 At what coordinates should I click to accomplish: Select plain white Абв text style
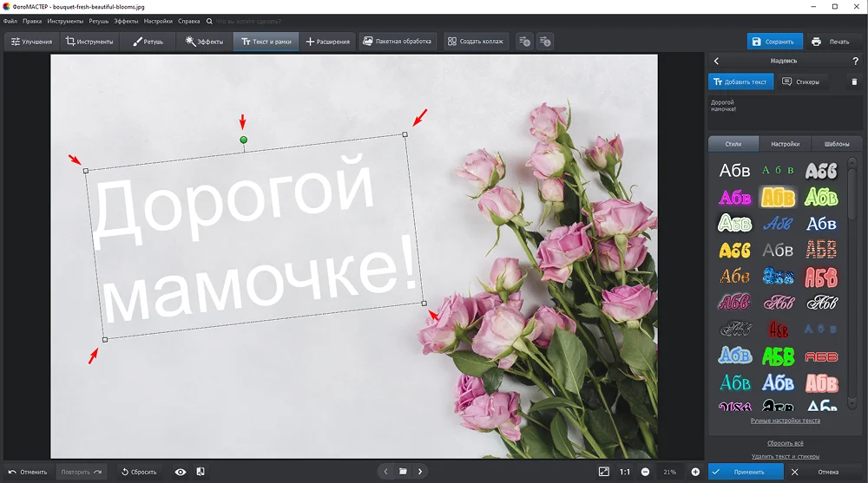(734, 171)
